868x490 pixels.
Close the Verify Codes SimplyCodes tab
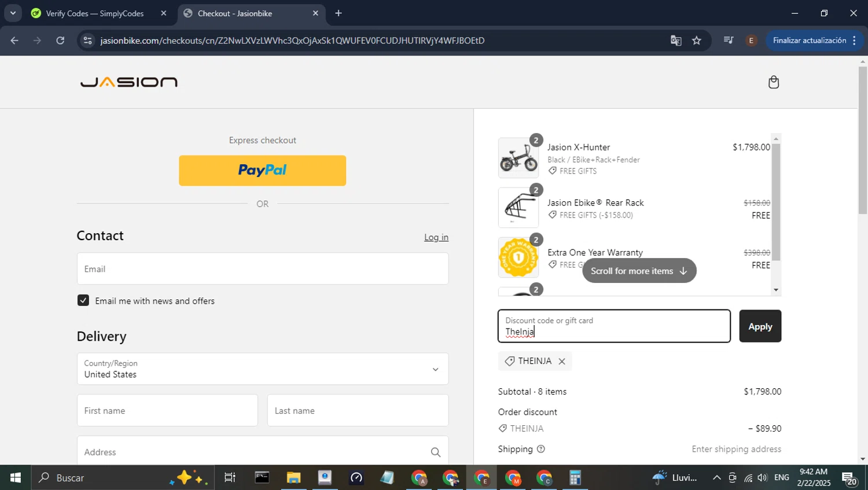coord(164,13)
